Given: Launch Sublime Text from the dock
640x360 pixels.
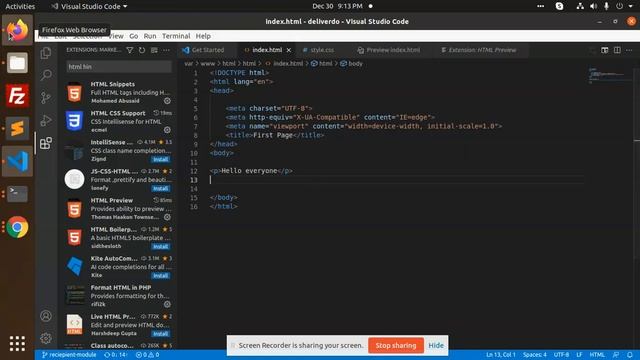Looking at the screenshot, I should click(x=17, y=128).
